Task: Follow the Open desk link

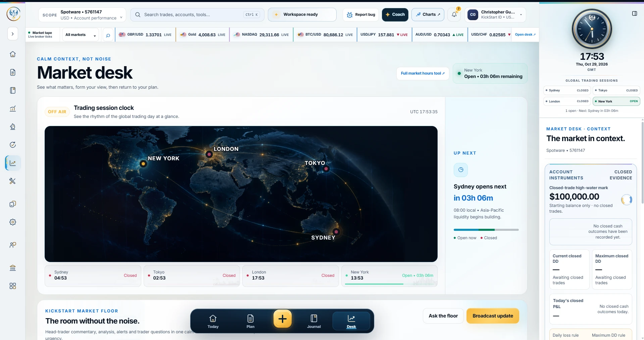Action: [x=525, y=35]
